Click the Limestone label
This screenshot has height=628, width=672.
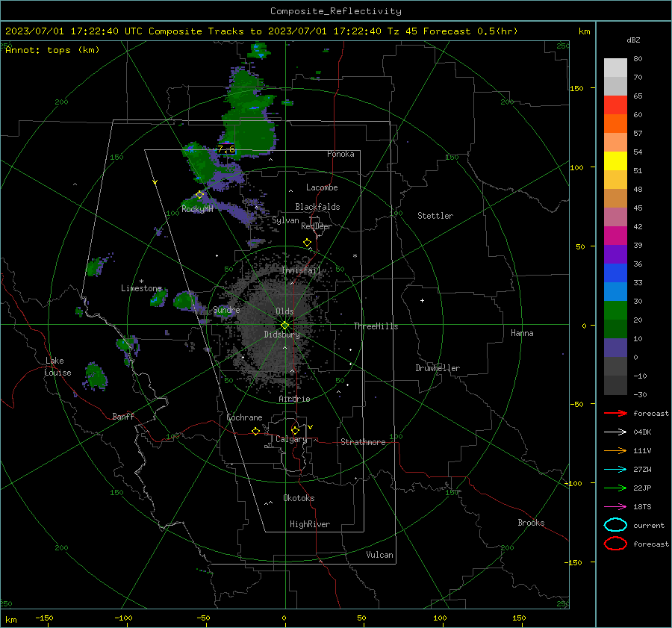point(141,288)
